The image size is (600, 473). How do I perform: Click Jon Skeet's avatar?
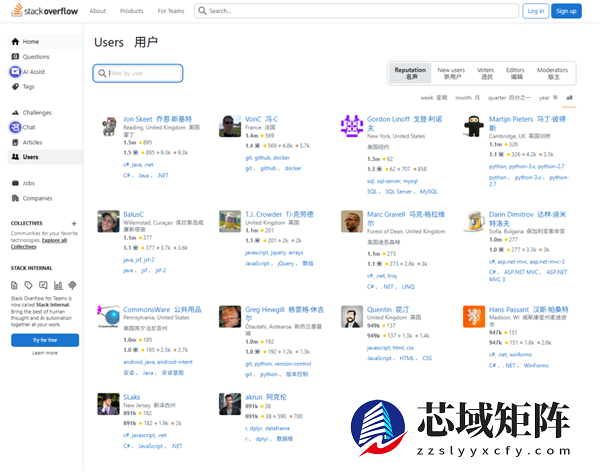[x=109, y=126]
